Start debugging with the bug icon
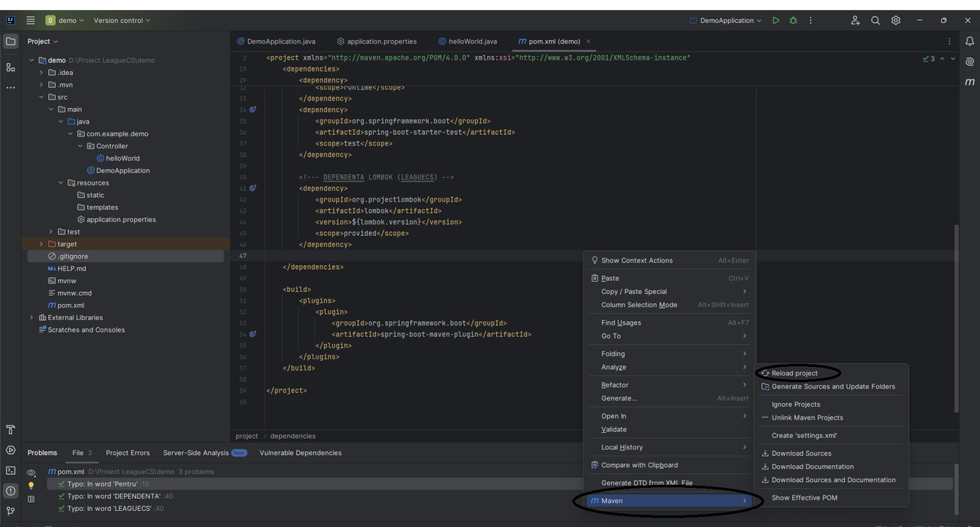This screenshot has width=980, height=527. (793, 21)
